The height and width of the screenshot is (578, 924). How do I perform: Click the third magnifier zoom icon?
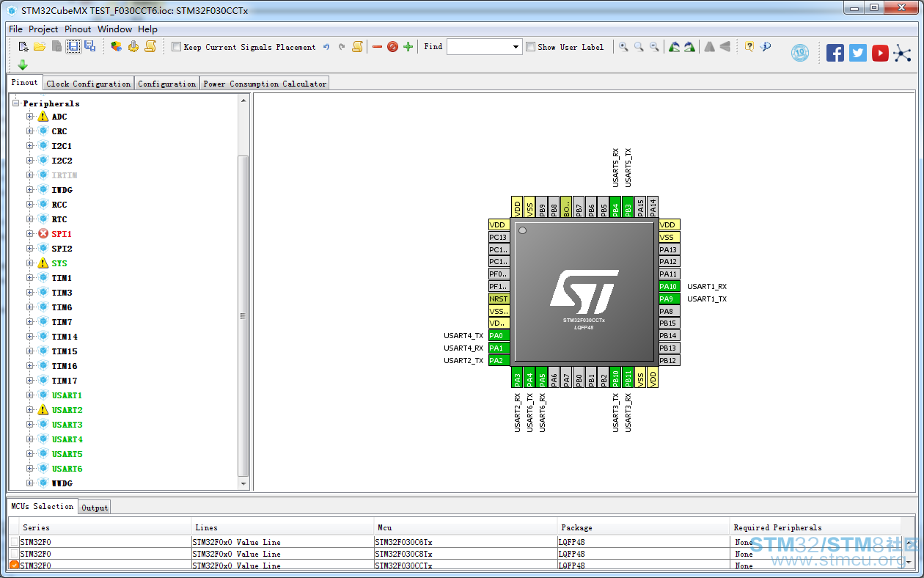point(654,47)
